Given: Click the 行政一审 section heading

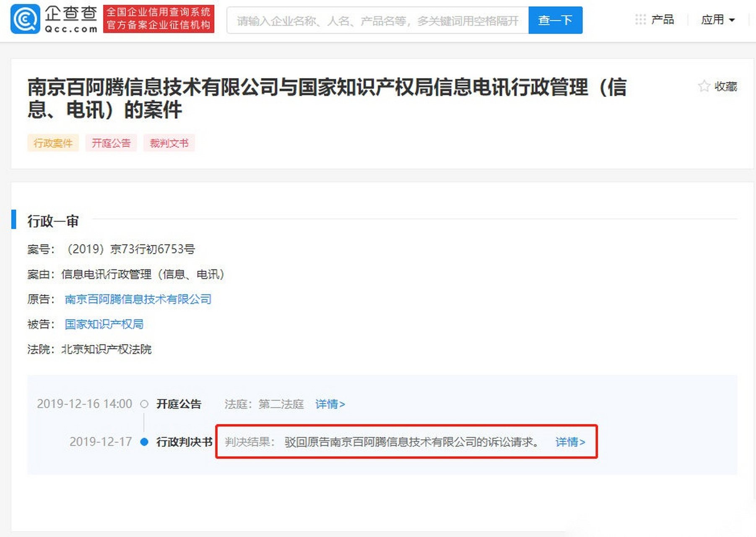Looking at the screenshot, I should coord(53,221).
